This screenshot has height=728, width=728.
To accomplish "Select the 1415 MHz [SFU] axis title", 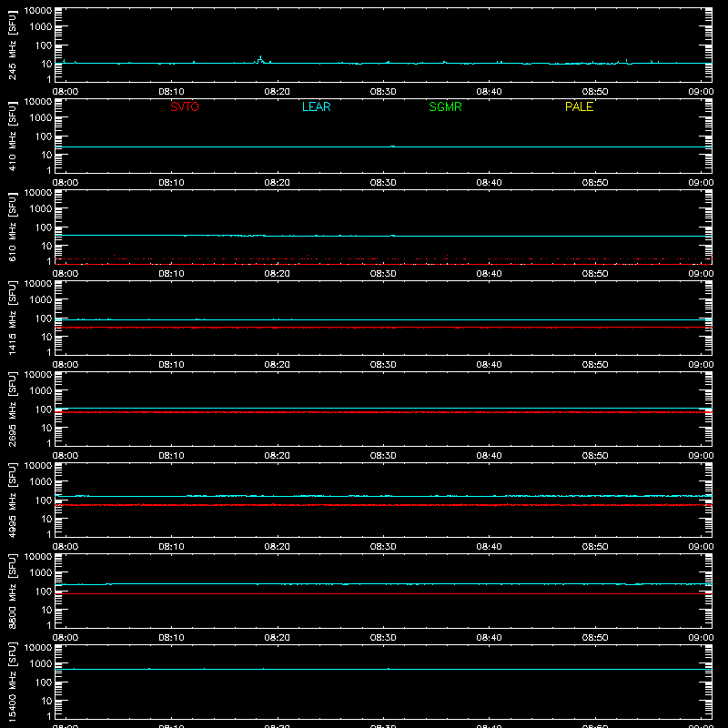I will click(12, 318).
